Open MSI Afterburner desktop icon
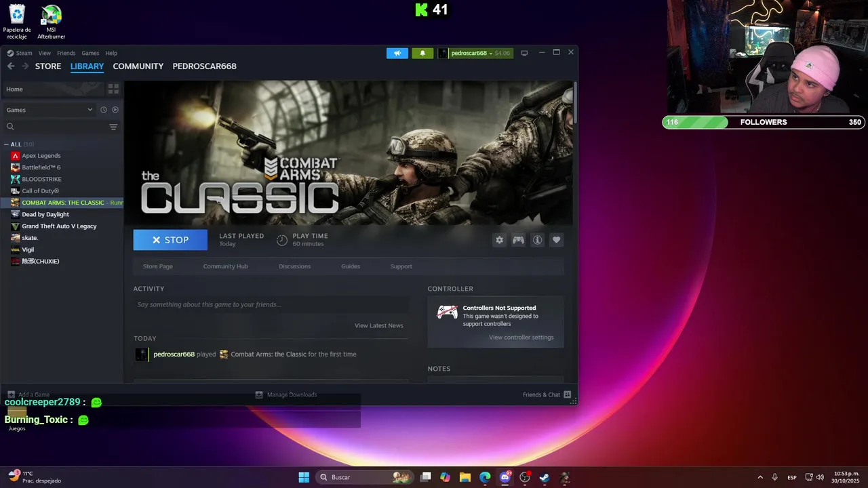 tap(51, 22)
